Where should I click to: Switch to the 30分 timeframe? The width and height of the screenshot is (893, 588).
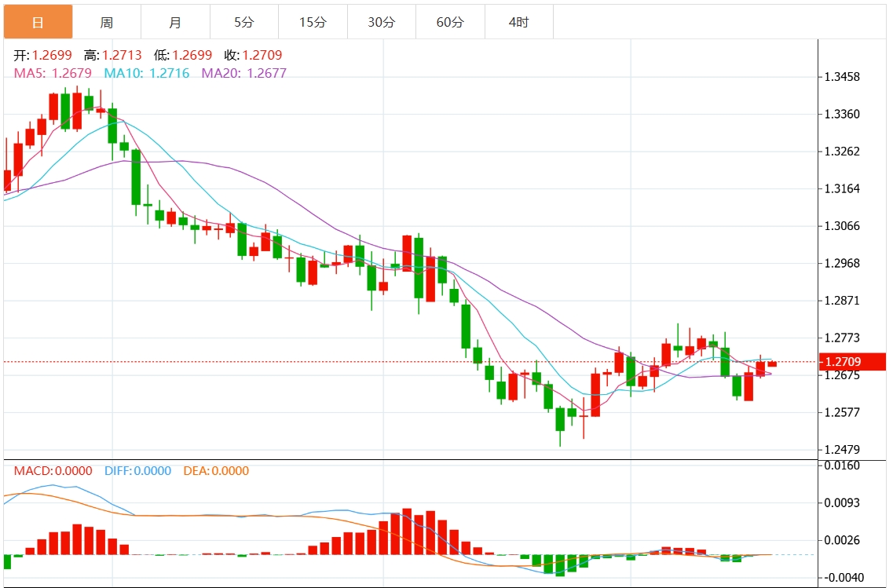pyautogui.click(x=381, y=21)
